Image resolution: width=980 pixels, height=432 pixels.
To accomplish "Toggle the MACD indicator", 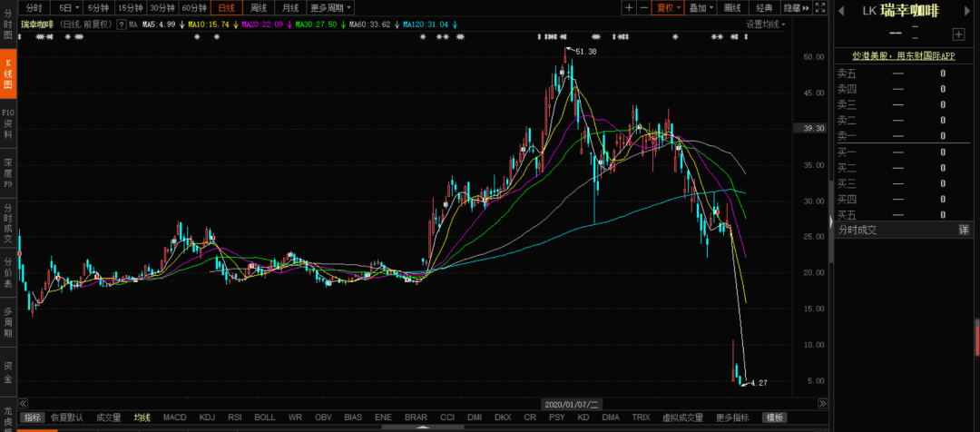I will coord(174,417).
